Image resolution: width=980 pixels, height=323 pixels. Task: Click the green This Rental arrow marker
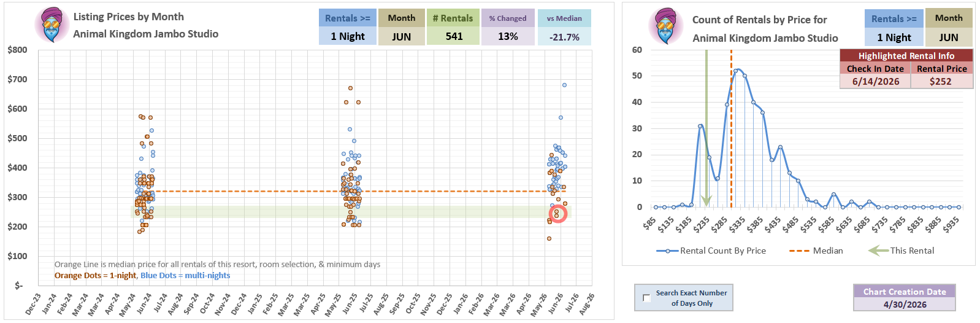(706, 128)
